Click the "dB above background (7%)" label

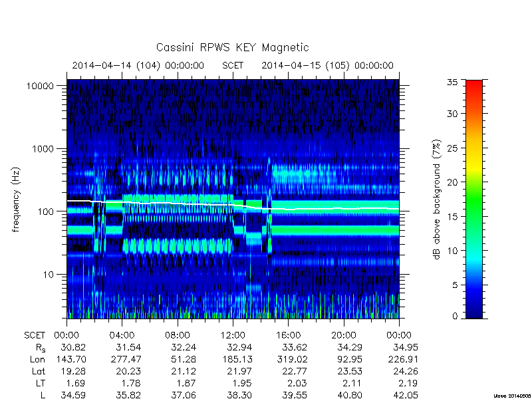pyautogui.click(x=437, y=199)
